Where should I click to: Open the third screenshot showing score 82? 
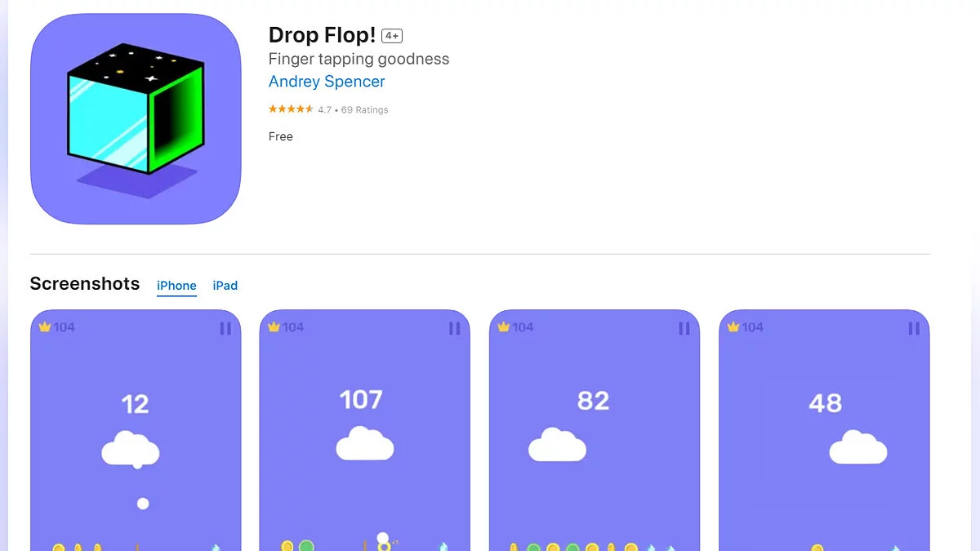pos(595,430)
